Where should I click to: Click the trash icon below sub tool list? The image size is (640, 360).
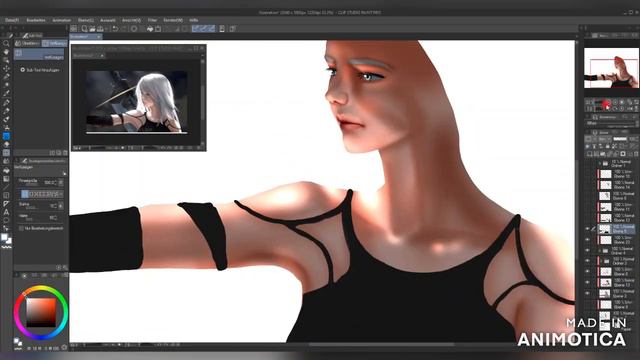[x=65, y=153]
